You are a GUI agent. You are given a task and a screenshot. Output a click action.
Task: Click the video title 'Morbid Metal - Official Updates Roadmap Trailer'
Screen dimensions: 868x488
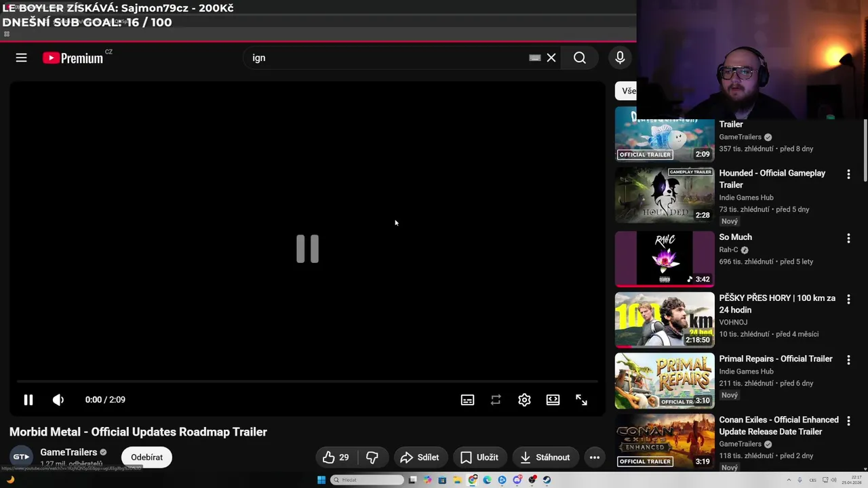click(x=138, y=432)
